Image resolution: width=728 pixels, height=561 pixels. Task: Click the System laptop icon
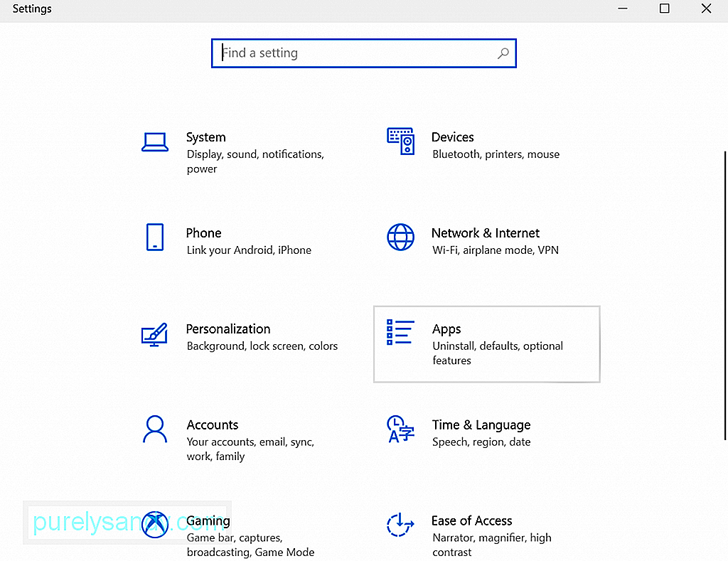(x=154, y=142)
